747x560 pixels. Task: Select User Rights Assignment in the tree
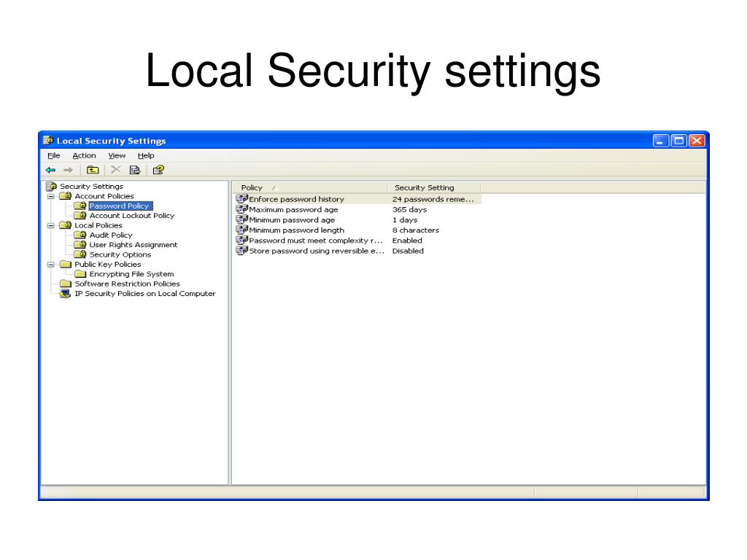point(133,245)
